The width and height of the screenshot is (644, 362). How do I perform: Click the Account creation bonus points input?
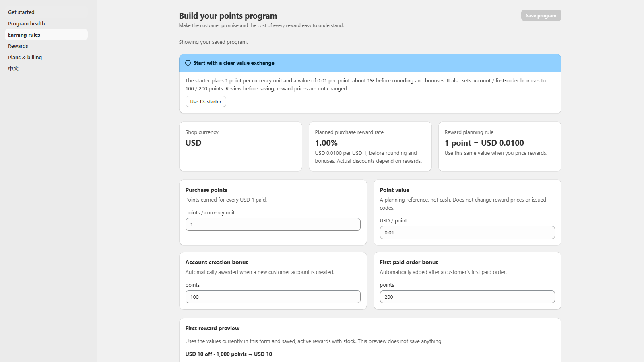273,297
